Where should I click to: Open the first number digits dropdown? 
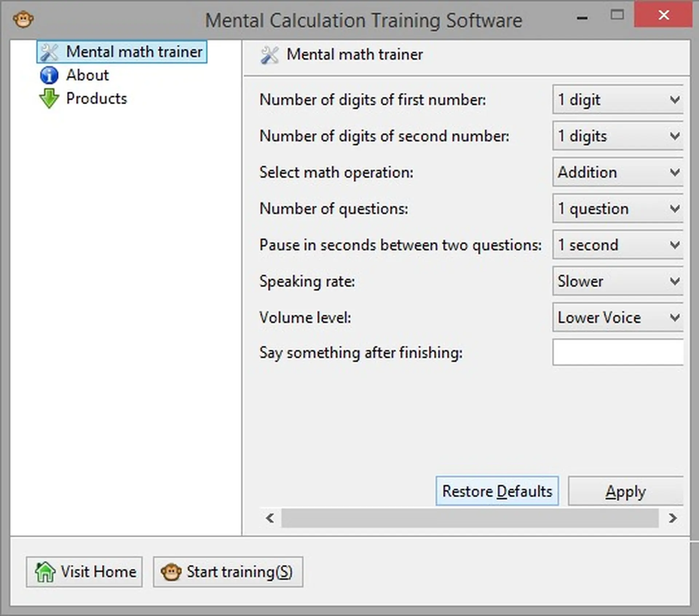tap(618, 99)
